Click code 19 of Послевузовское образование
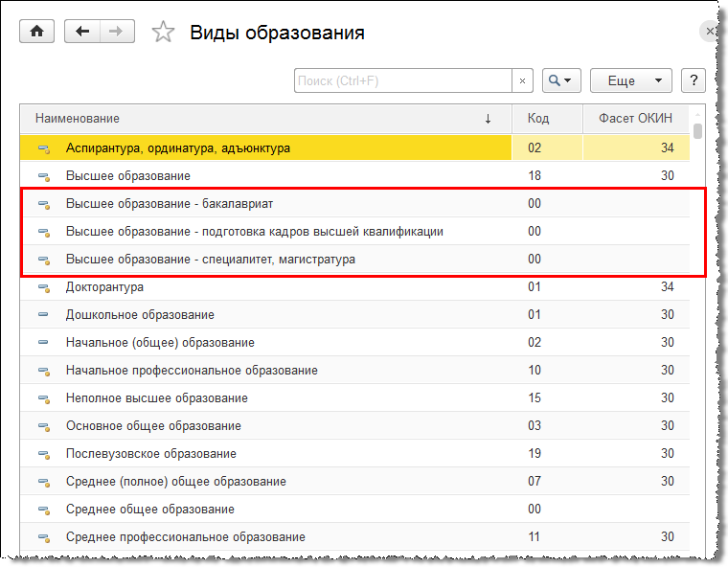 pyautogui.click(x=535, y=453)
